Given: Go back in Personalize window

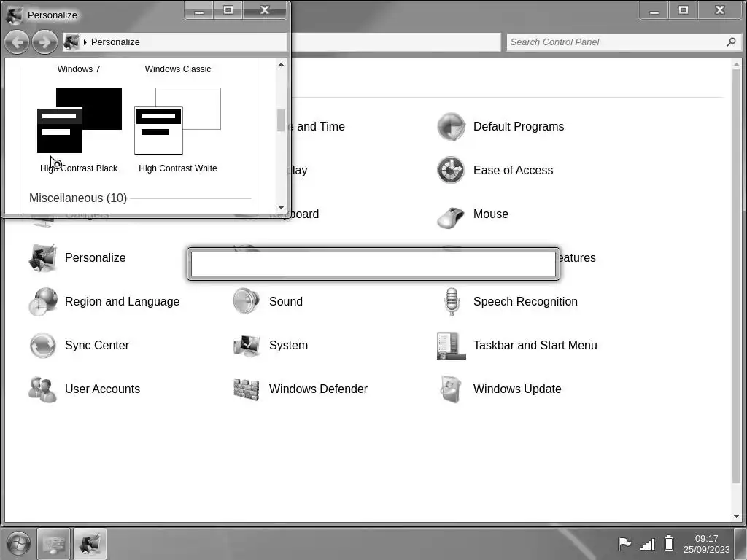Looking at the screenshot, I should click(18, 42).
